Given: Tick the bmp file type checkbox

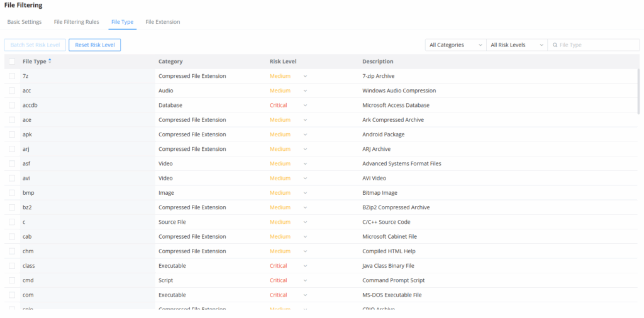Looking at the screenshot, I should click(x=12, y=193).
